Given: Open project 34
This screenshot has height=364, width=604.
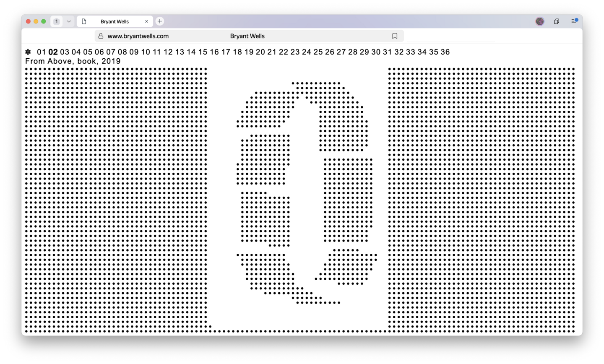Looking at the screenshot, I should [x=422, y=52].
